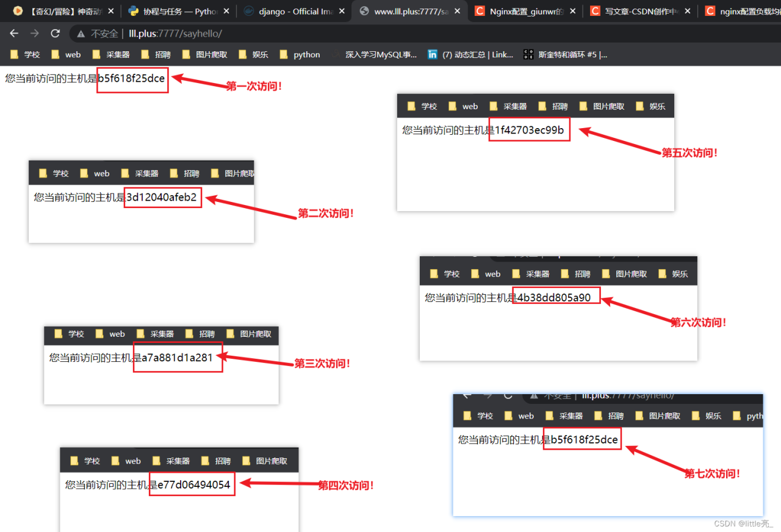Click 娱乐 folder in window showing 1f42703ec99b
This screenshot has width=781, height=532.
point(650,106)
